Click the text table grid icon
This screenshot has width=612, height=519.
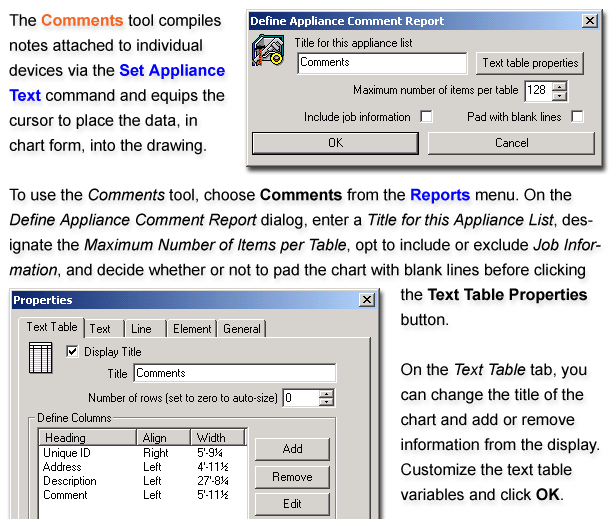tap(41, 357)
